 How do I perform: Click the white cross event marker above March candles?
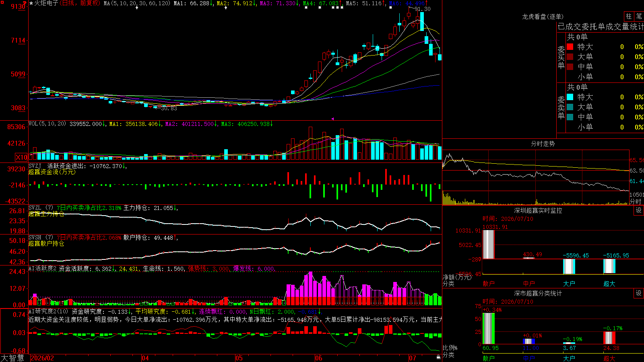coord(137,8)
